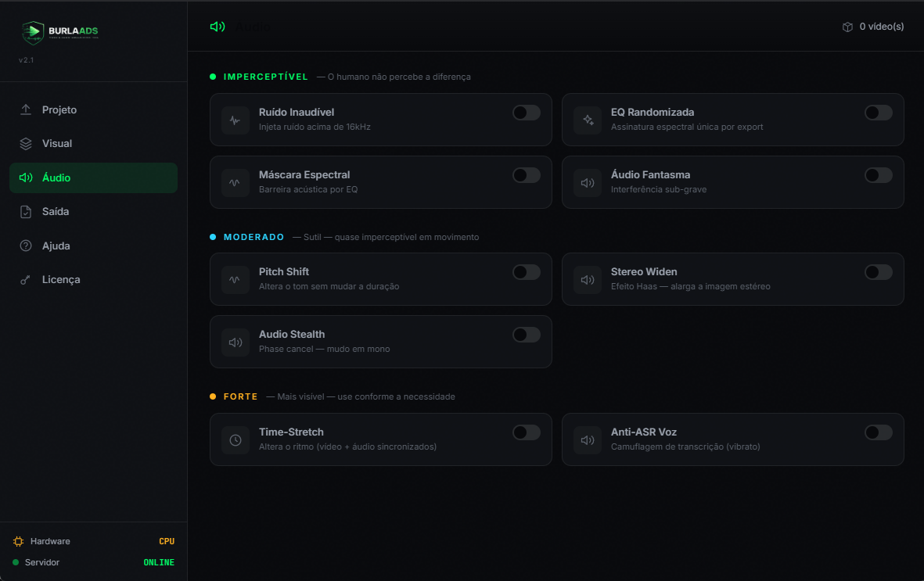Screen dimensions: 924x581
Task: Click the BurlaAds logo icon
Action: tap(33, 32)
